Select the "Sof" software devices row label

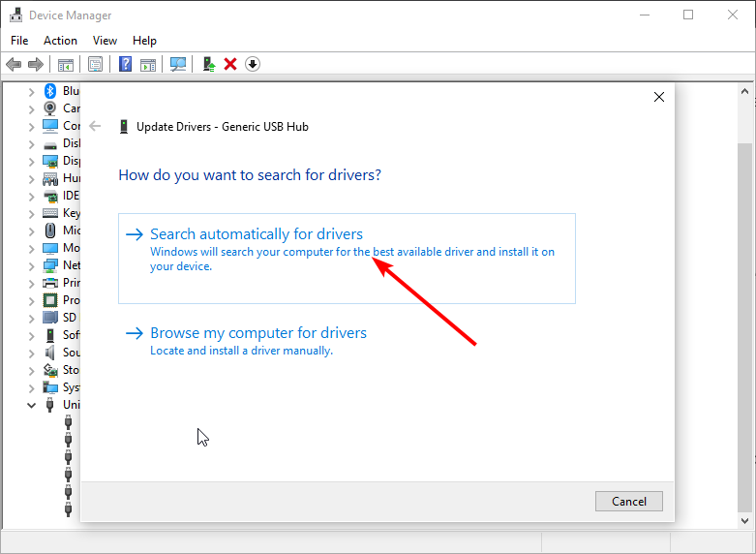click(72, 335)
